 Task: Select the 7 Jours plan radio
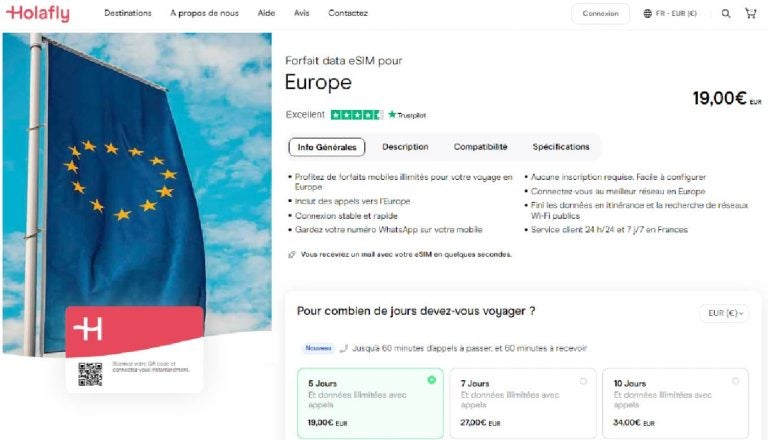583,381
